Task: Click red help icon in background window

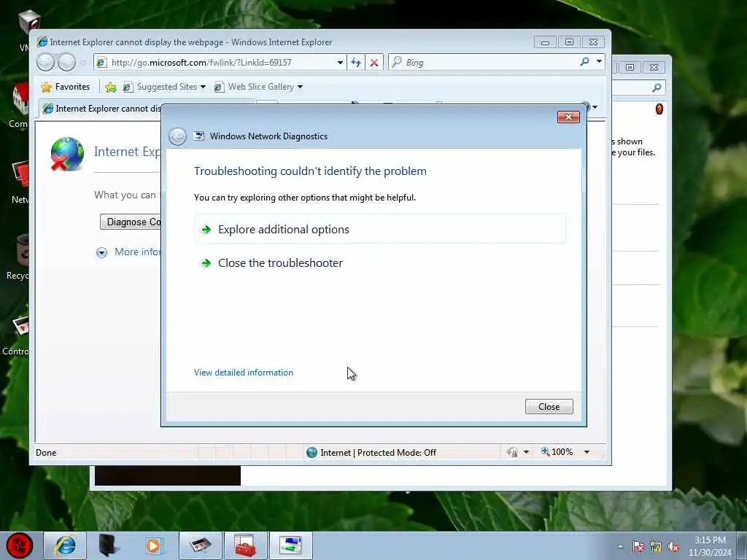Action: [659, 109]
